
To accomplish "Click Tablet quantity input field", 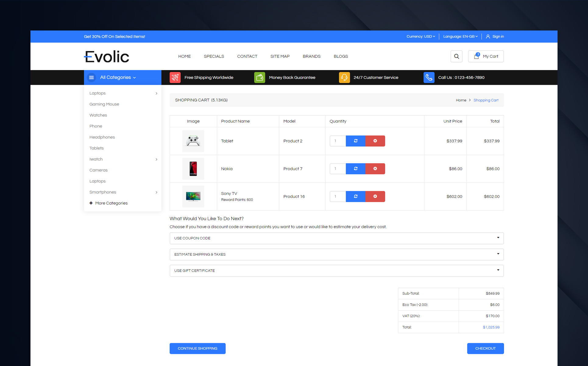I will point(338,141).
